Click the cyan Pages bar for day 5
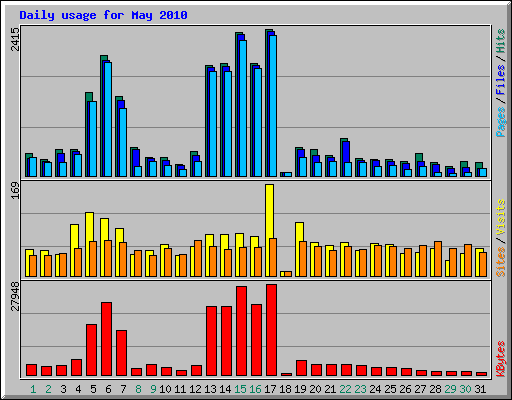 point(93,139)
